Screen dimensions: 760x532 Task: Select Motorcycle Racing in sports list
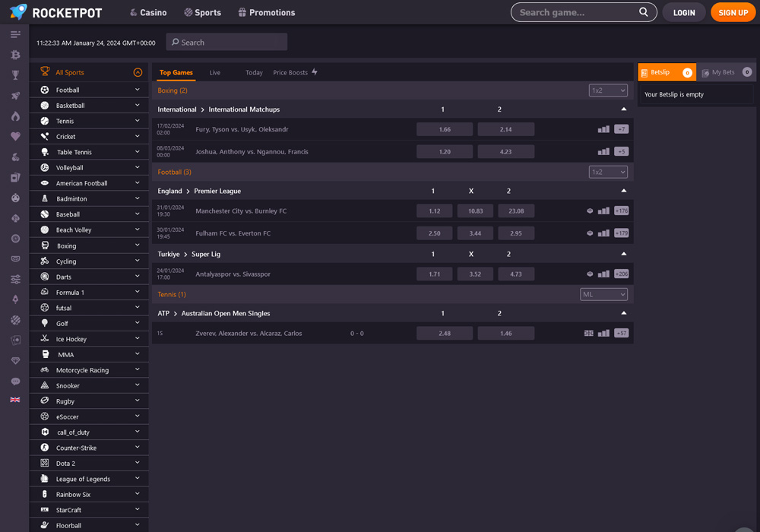click(x=89, y=370)
